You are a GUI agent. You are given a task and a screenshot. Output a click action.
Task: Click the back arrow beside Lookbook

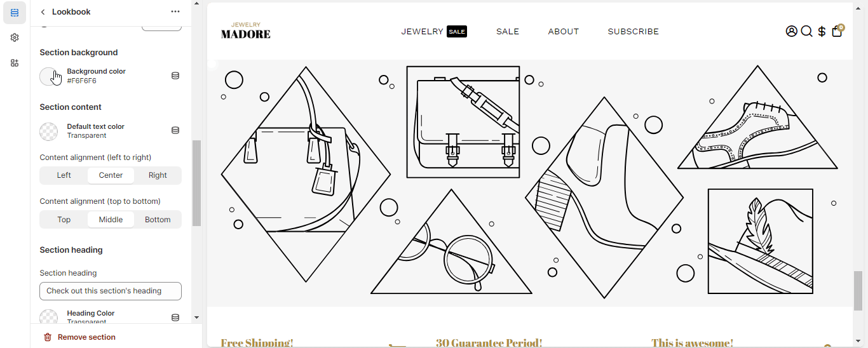(x=43, y=12)
